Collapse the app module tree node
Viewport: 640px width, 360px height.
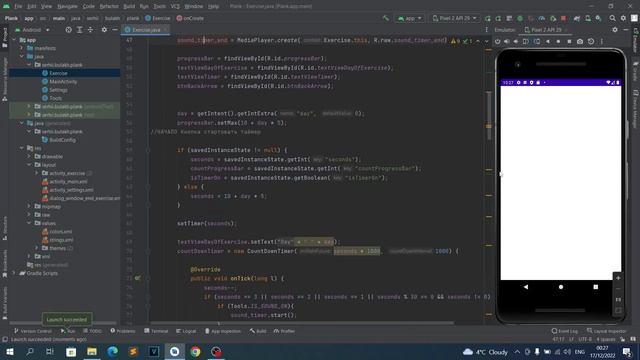pyautogui.click(x=14, y=40)
